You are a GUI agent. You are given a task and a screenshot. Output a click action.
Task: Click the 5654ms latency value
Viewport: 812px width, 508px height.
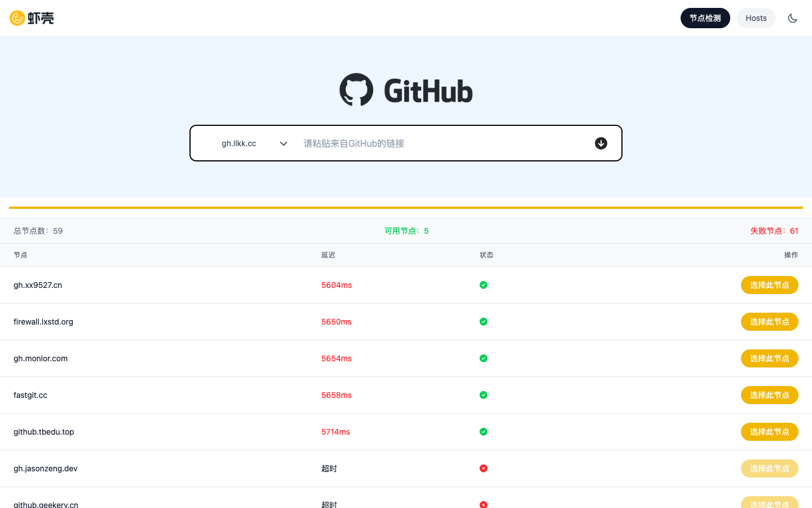pos(337,358)
